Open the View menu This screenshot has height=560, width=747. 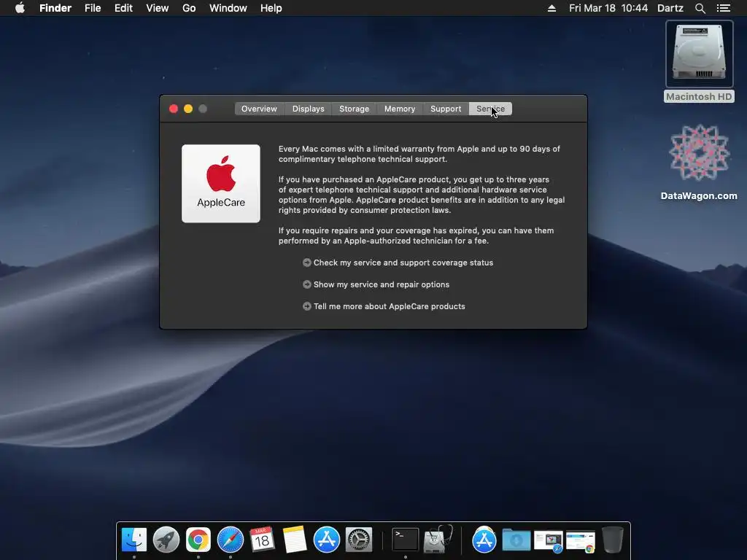point(158,8)
